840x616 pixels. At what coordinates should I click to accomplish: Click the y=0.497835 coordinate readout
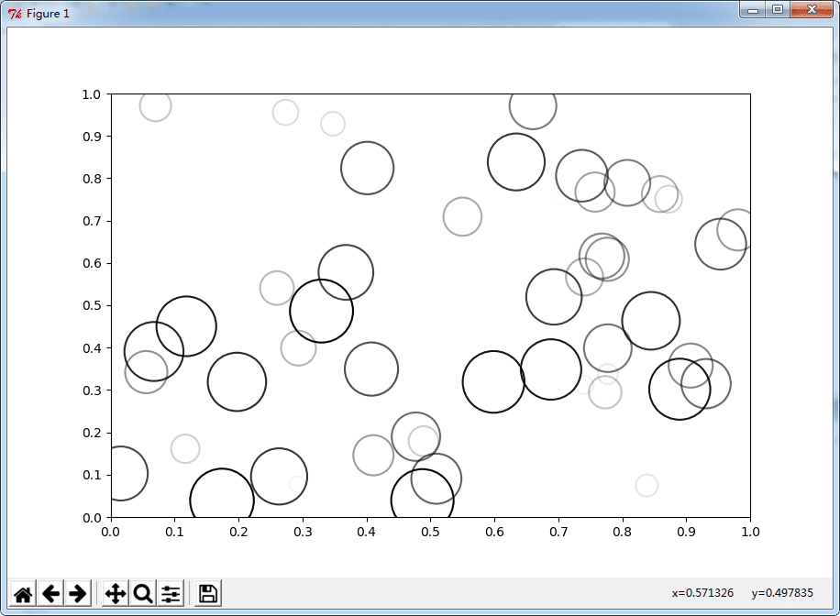point(782,592)
